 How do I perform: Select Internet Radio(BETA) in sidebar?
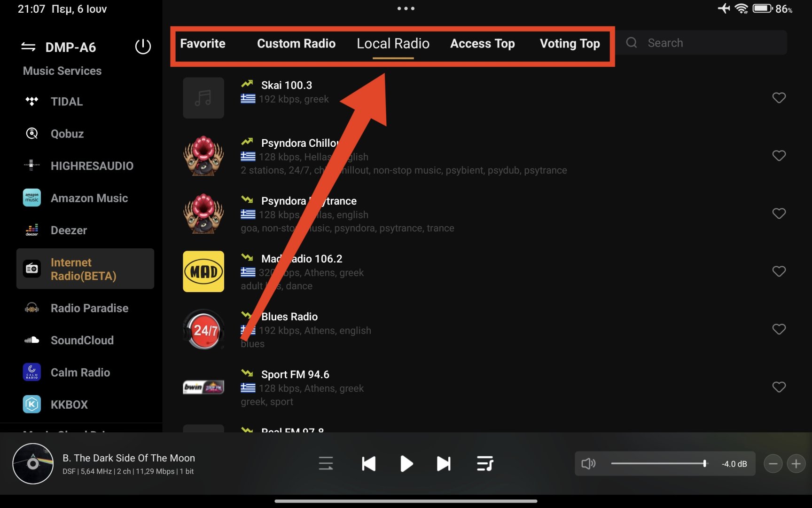[85, 269]
